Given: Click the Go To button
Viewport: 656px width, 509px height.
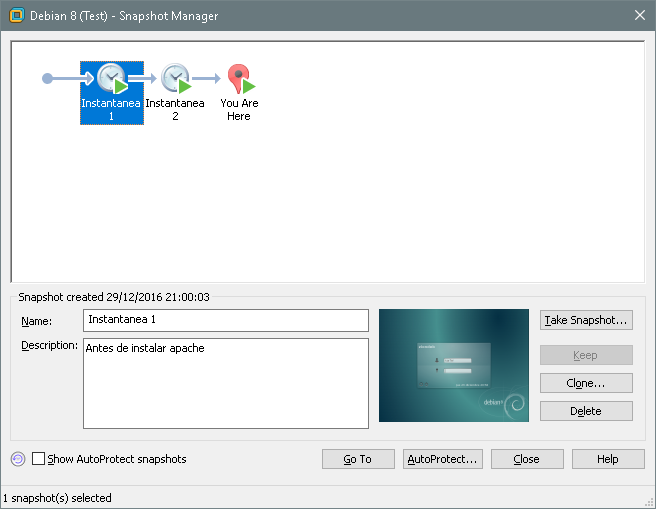Looking at the screenshot, I should click(358, 459).
